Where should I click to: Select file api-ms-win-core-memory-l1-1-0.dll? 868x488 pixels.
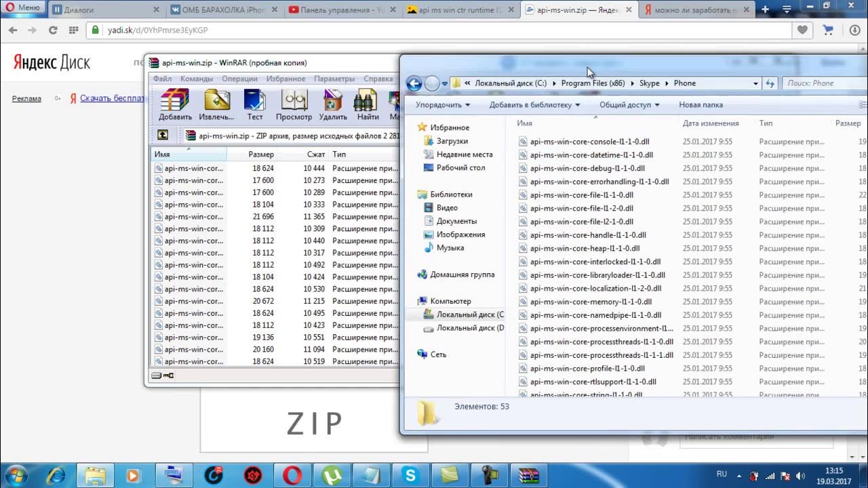coord(591,302)
